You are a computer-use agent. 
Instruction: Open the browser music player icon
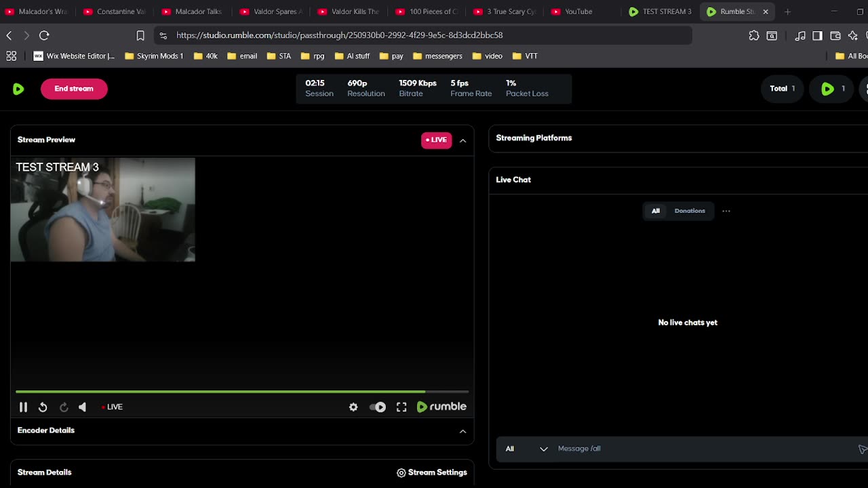click(x=801, y=35)
